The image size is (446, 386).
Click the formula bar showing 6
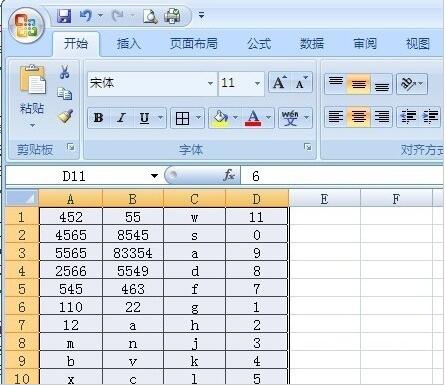[343, 176]
